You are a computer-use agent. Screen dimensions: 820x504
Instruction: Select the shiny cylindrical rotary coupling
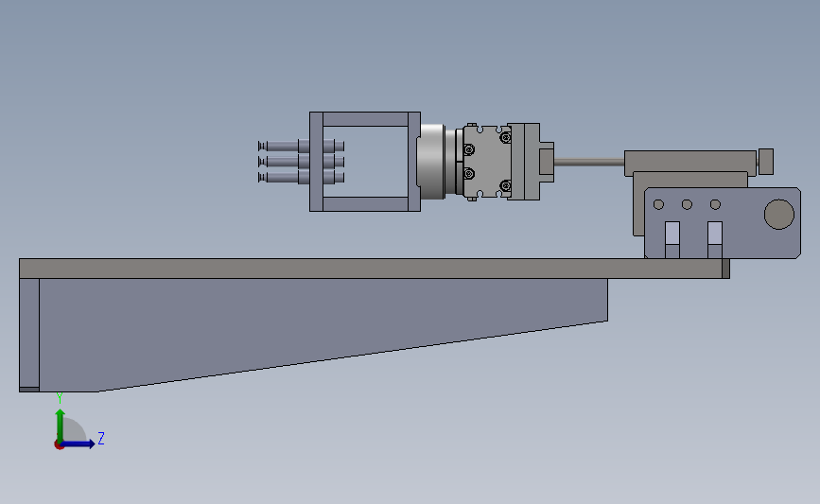coord(431,162)
